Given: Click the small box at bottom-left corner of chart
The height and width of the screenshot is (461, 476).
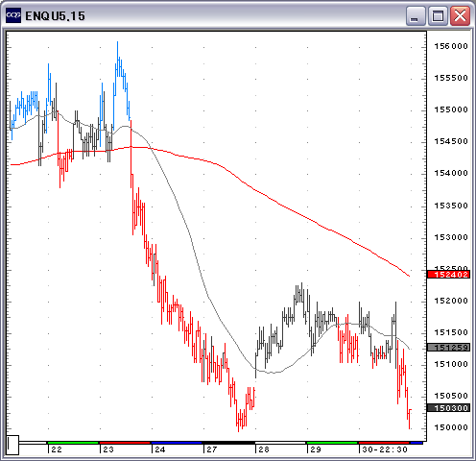Looking at the screenshot, I should tap(12, 445).
